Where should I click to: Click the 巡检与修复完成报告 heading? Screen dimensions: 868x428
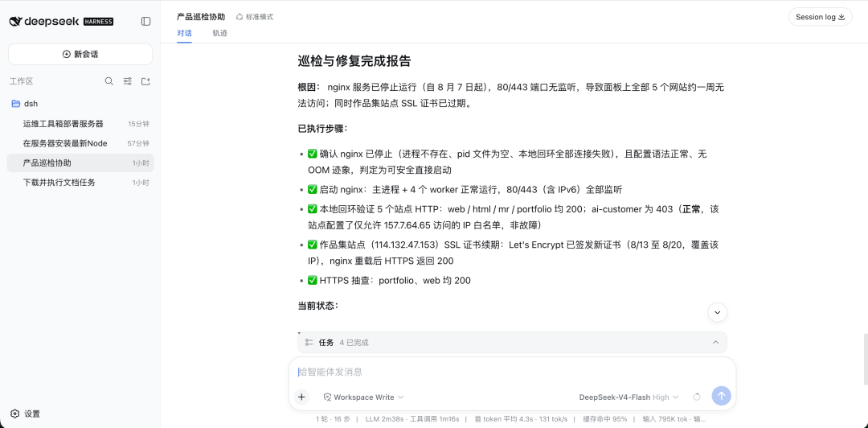354,61
